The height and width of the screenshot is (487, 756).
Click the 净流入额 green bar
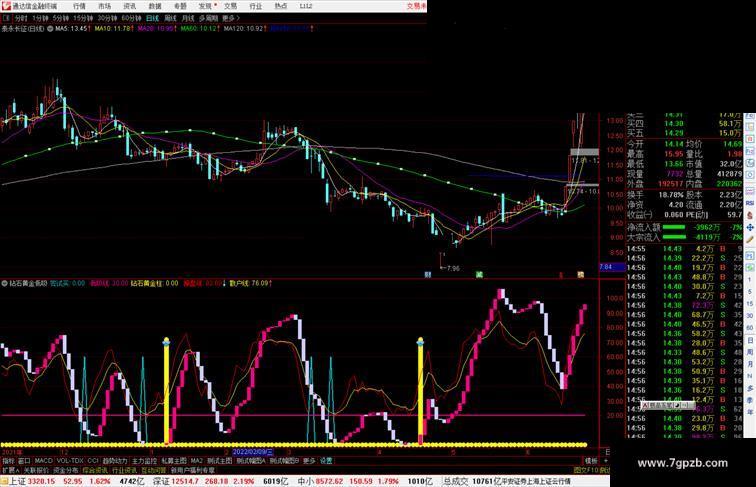coord(674,227)
